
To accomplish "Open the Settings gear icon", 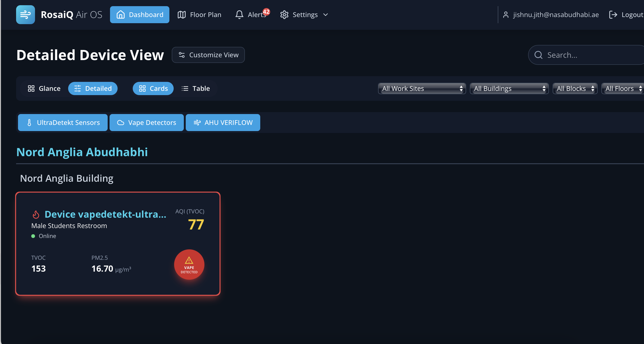I will (x=284, y=14).
